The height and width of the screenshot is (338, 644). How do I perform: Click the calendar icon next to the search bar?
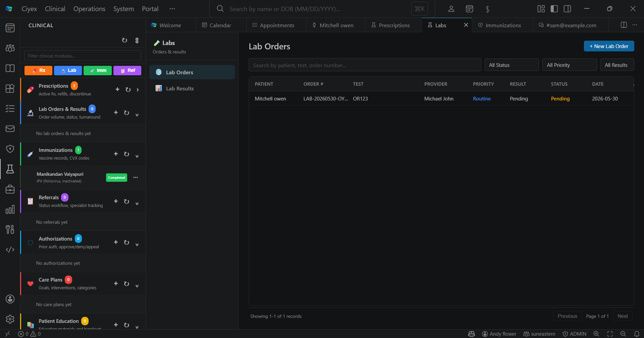pyautogui.click(x=469, y=9)
